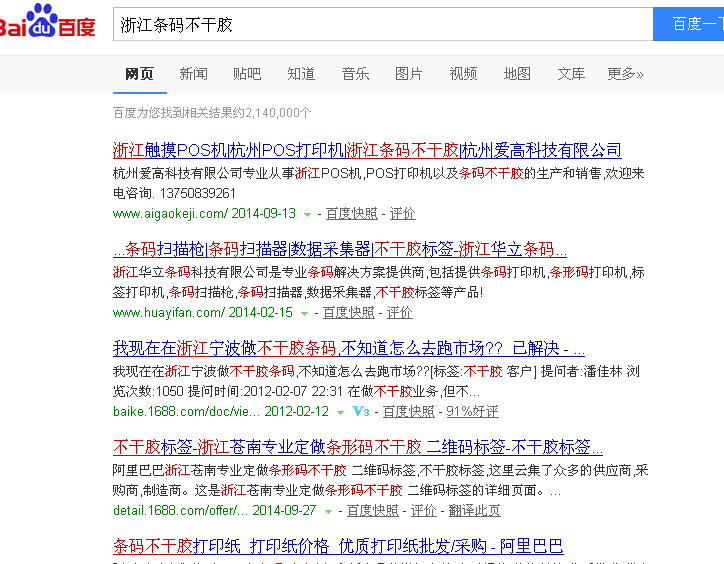724x564 pixels.
Task: Click the 91%好评 rating link
Action: pos(472,411)
